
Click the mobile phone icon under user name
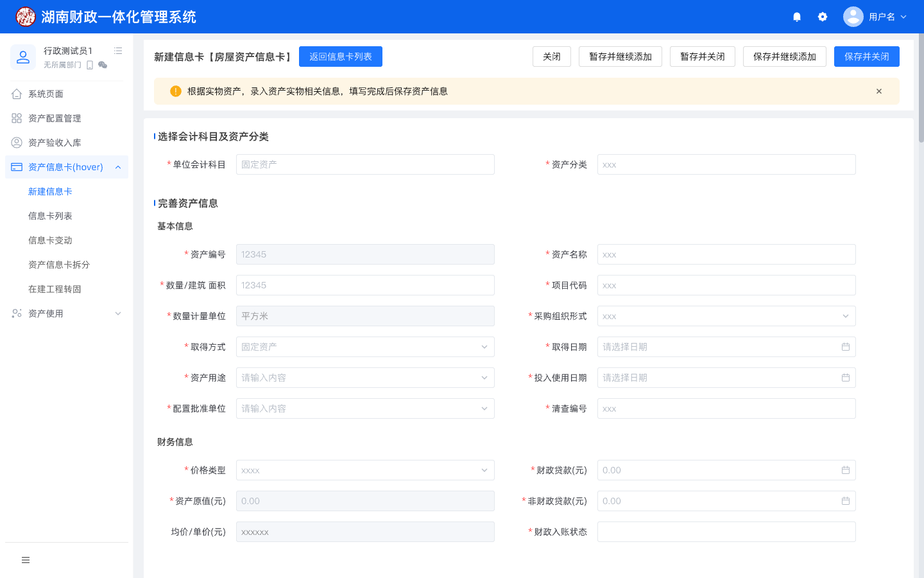[x=90, y=65]
